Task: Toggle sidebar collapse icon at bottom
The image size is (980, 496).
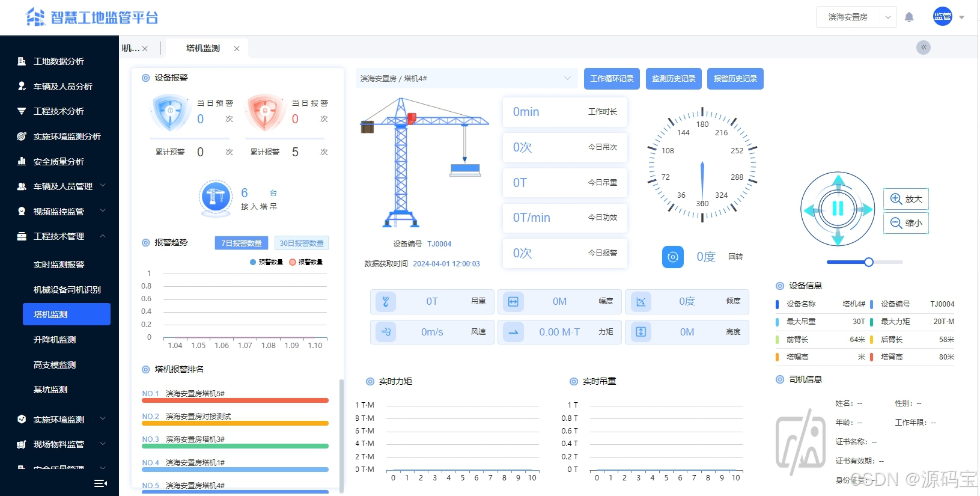Action: (x=100, y=483)
